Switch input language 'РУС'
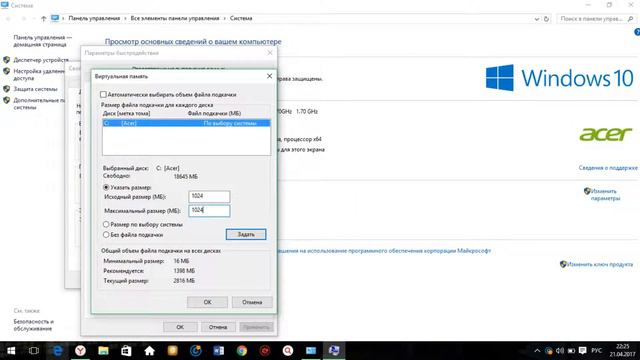The width and height of the screenshot is (640, 360). click(x=596, y=351)
